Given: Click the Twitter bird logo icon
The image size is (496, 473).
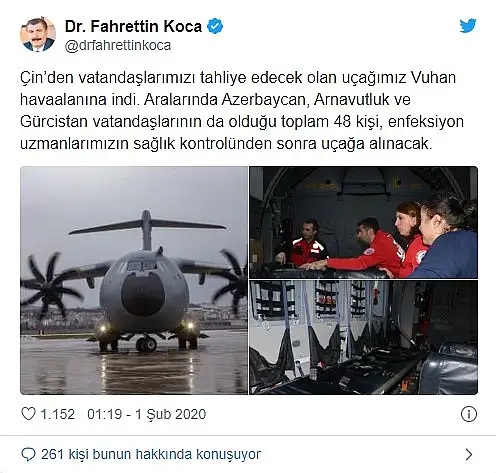Looking at the screenshot, I should pos(468,26).
